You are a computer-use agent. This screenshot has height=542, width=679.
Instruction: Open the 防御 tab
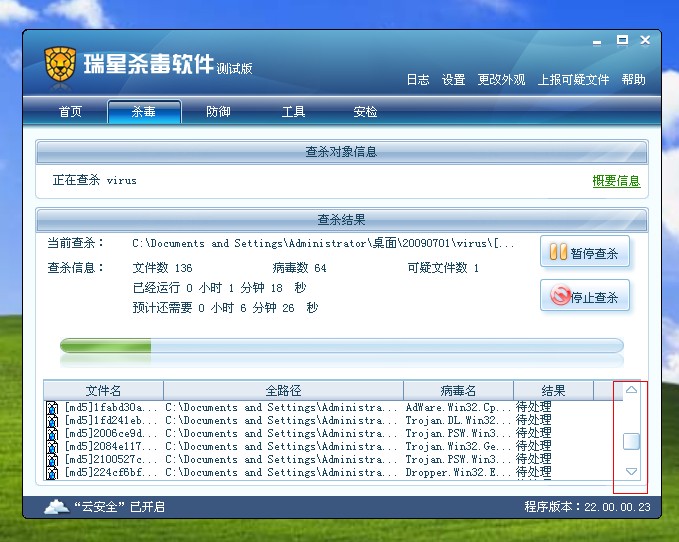pyautogui.click(x=218, y=112)
